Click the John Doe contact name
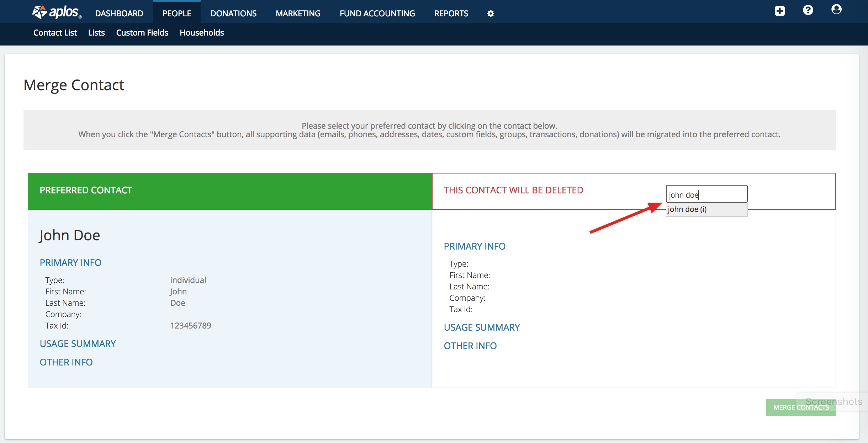This screenshot has height=443, width=868. tap(69, 235)
